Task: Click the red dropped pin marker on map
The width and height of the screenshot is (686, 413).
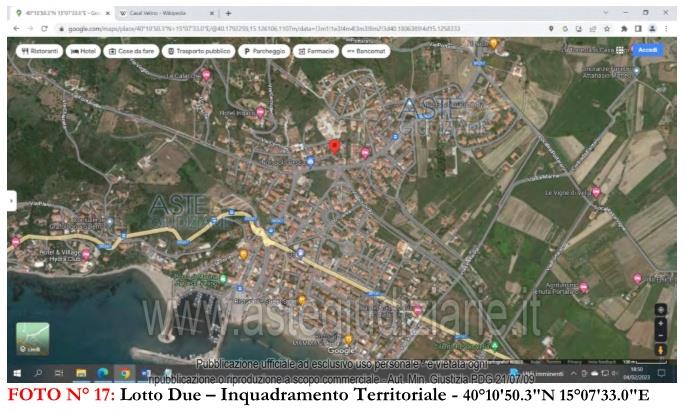Action: pos(335,147)
